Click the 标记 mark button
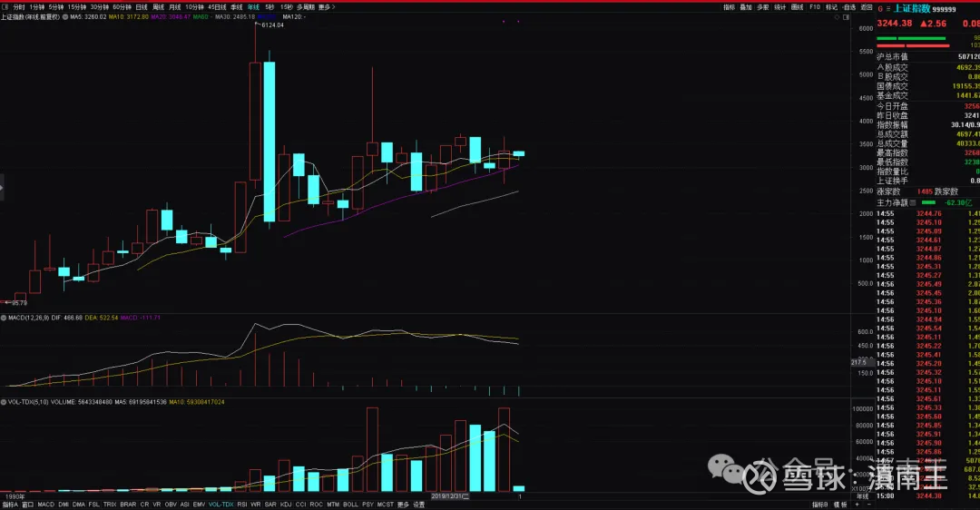This screenshot has width=980, height=510. click(832, 7)
